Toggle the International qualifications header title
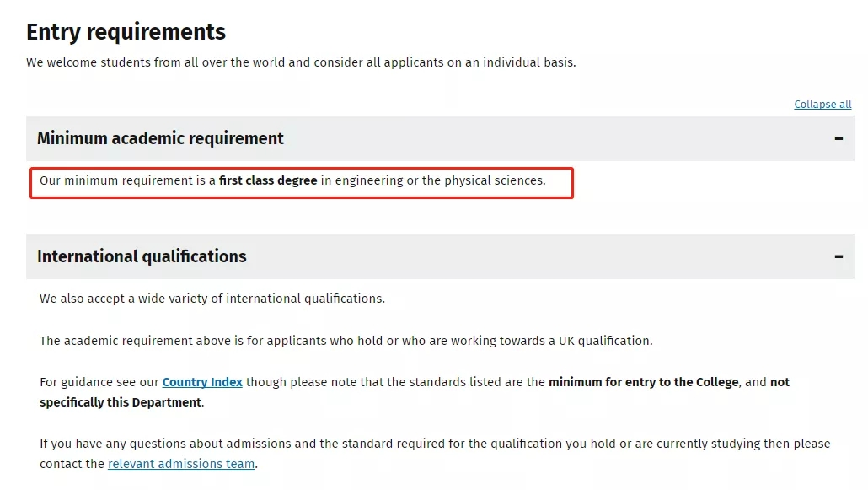The image size is (868, 490). [x=142, y=256]
